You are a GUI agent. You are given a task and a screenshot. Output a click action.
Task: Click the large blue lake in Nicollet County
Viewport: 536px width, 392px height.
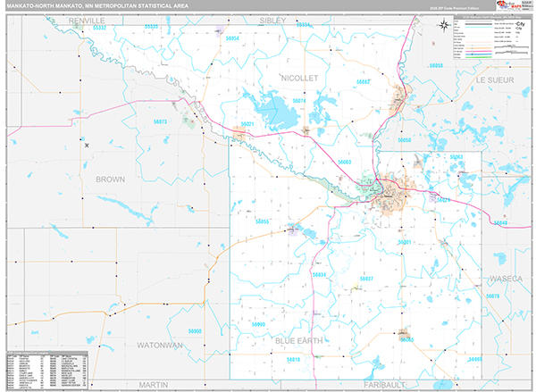pos(282,114)
